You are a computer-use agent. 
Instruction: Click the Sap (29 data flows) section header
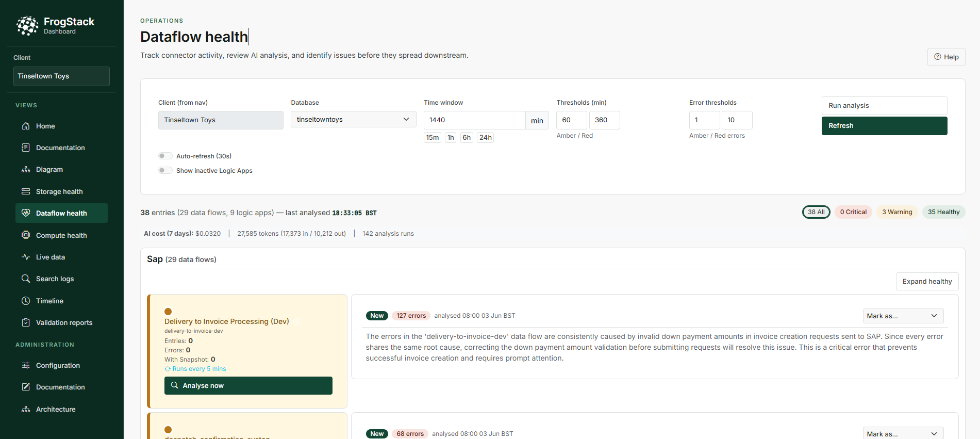pos(181,259)
